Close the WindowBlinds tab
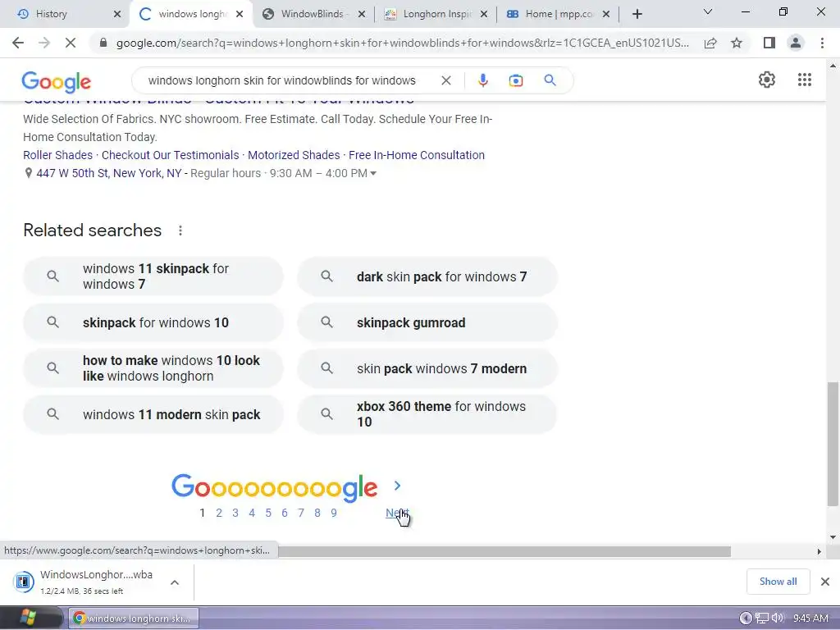 point(362,14)
